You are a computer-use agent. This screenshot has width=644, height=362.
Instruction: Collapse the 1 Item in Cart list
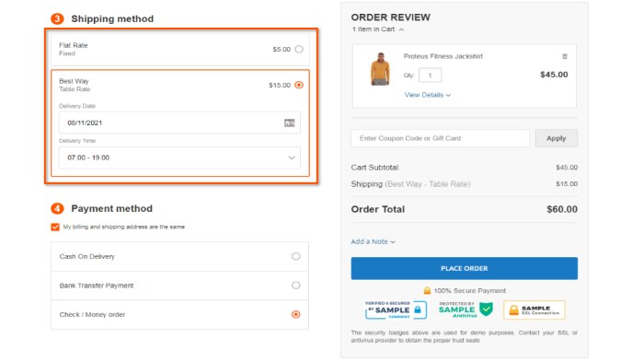(378, 29)
